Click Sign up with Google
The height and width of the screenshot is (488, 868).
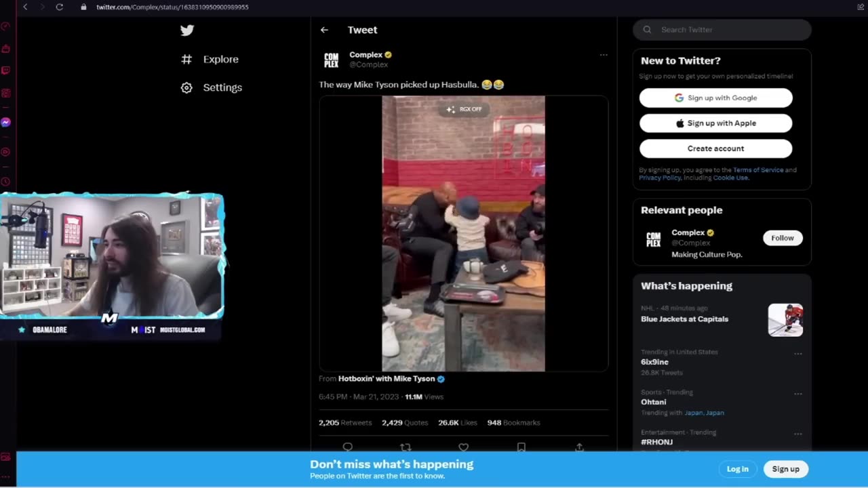pyautogui.click(x=715, y=98)
